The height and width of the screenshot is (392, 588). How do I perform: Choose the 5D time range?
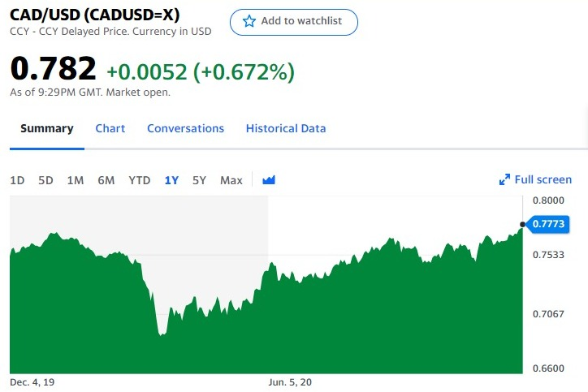click(x=45, y=180)
